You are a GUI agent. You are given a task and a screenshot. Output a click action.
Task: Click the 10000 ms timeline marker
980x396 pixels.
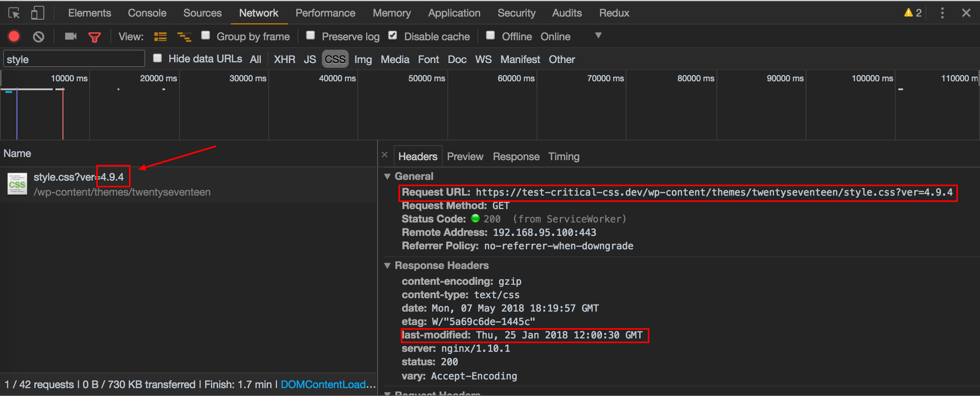(69, 78)
